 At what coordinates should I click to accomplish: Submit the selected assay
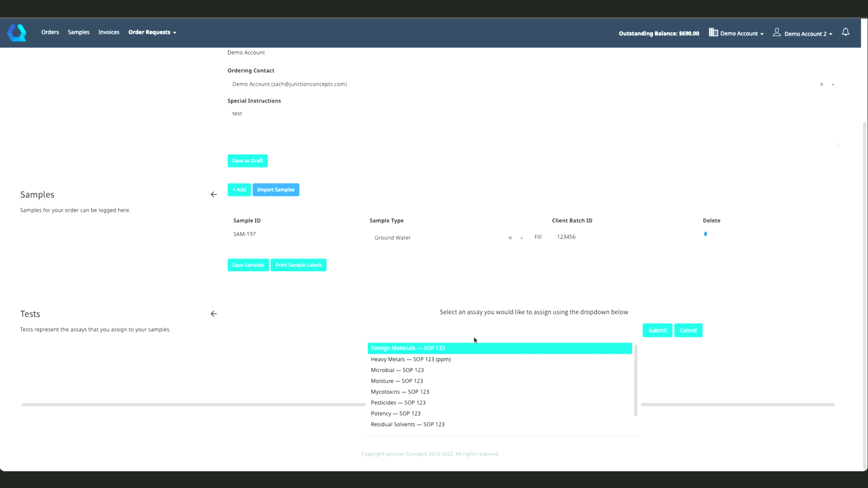(657, 330)
